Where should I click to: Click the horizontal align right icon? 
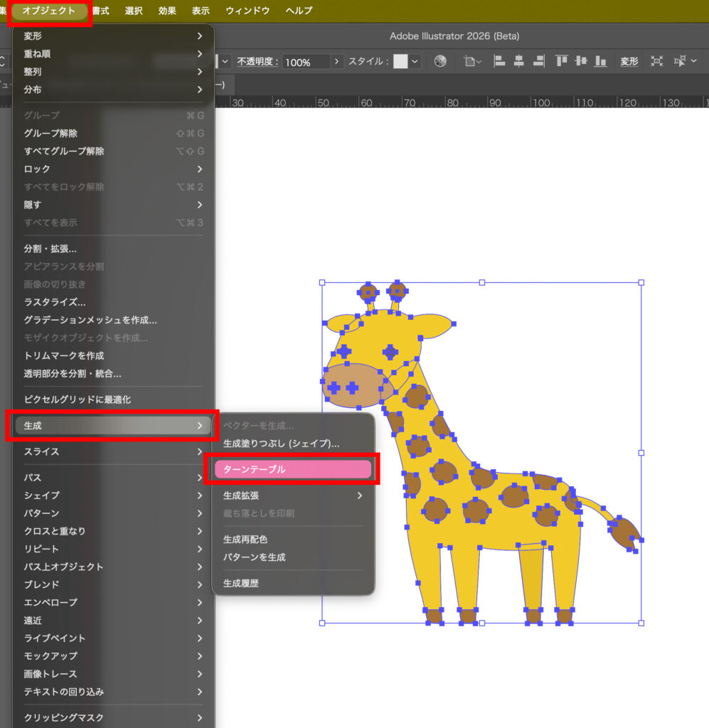point(538,62)
